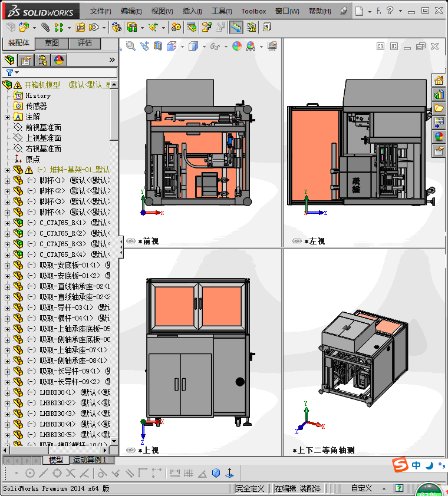Create a New Motion Study from toolbar

(176, 28)
